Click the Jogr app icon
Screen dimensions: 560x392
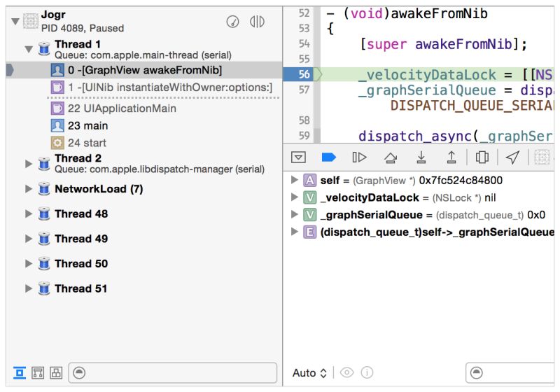coord(31,21)
